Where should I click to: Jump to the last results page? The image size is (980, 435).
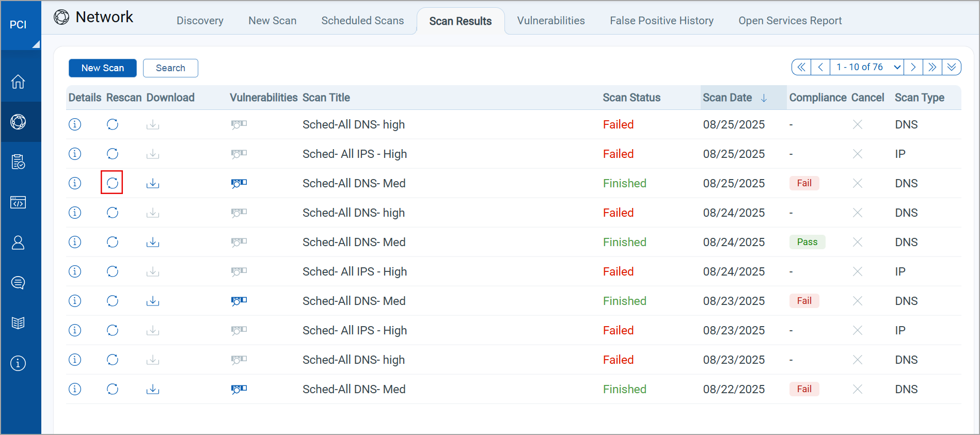point(932,67)
